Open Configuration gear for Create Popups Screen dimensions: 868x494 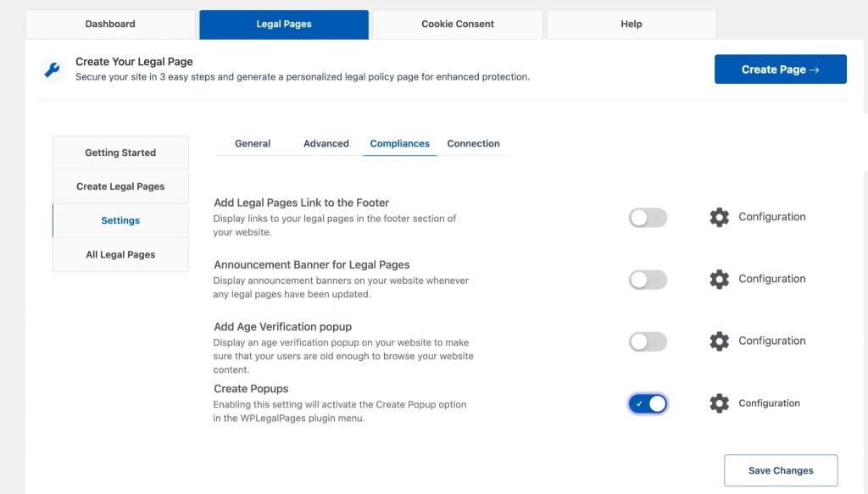click(x=719, y=403)
